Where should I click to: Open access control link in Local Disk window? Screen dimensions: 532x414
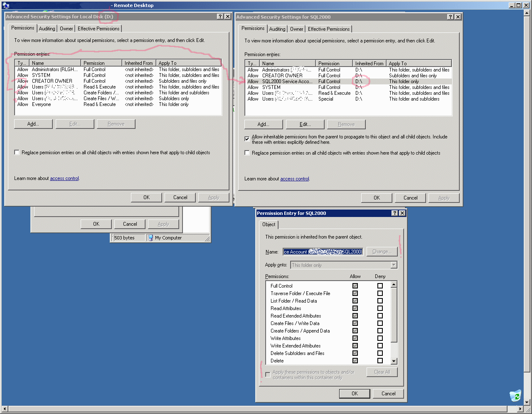[x=64, y=178]
